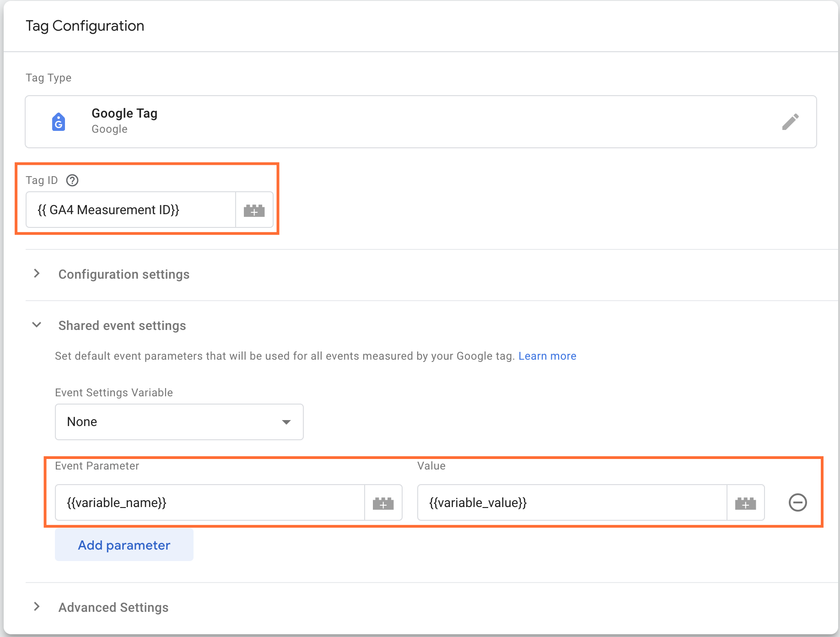Select the {{variable_name}} parameter field
The image size is (840, 637).
pyautogui.click(x=210, y=502)
